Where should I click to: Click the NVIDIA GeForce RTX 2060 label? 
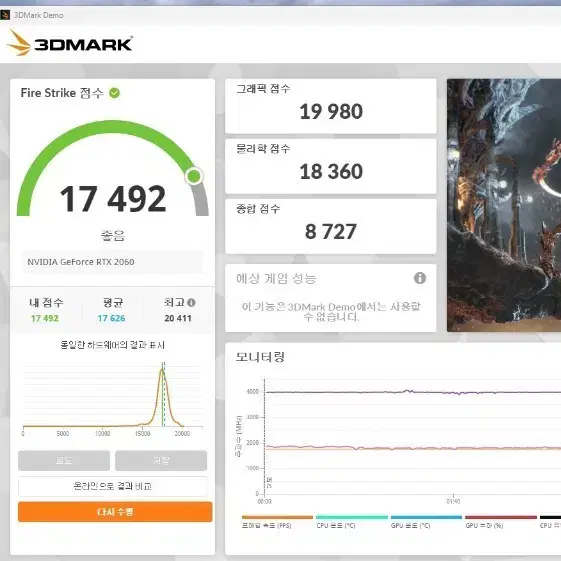(81, 262)
